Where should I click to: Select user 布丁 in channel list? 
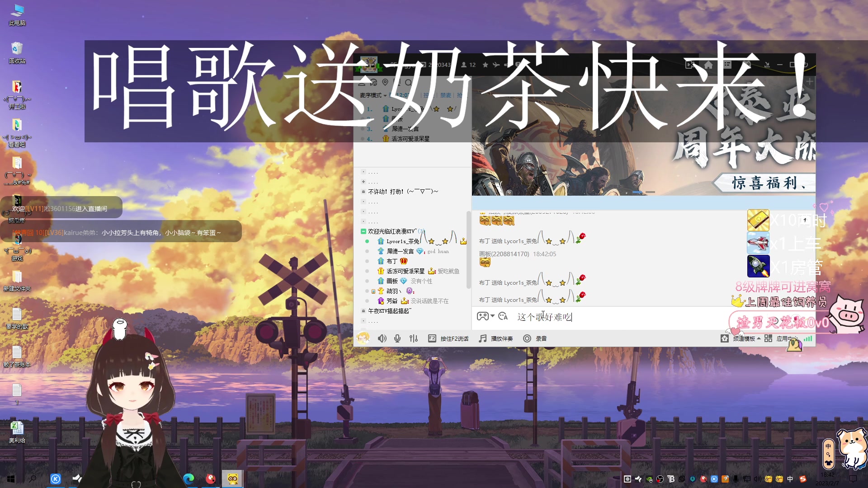click(392, 261)
